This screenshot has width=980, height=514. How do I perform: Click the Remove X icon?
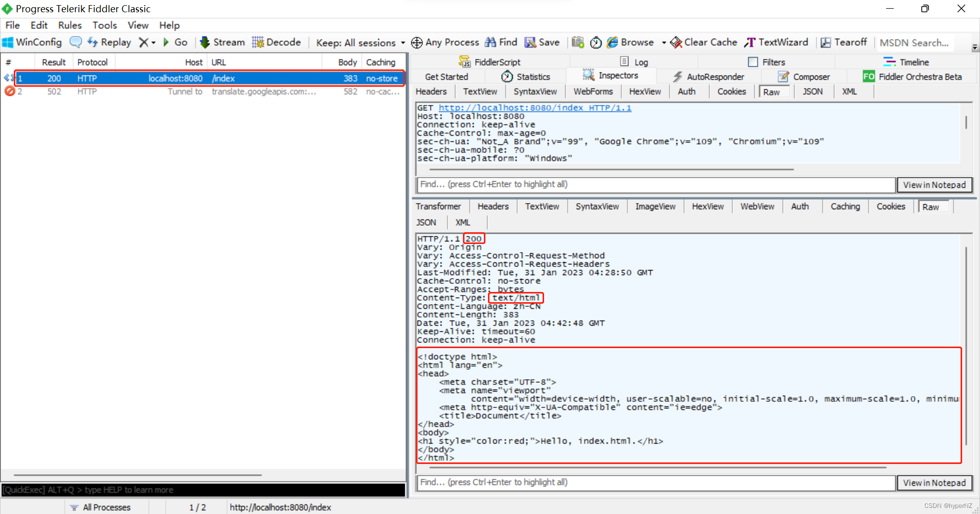tap(143, 42)
